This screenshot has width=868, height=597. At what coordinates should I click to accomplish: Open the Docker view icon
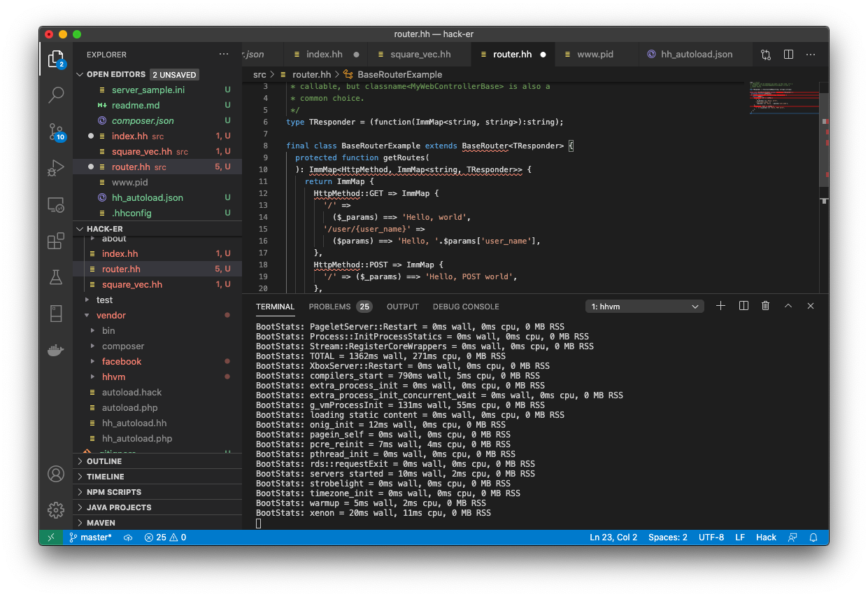pyautogui.click(x=56, y=350)
